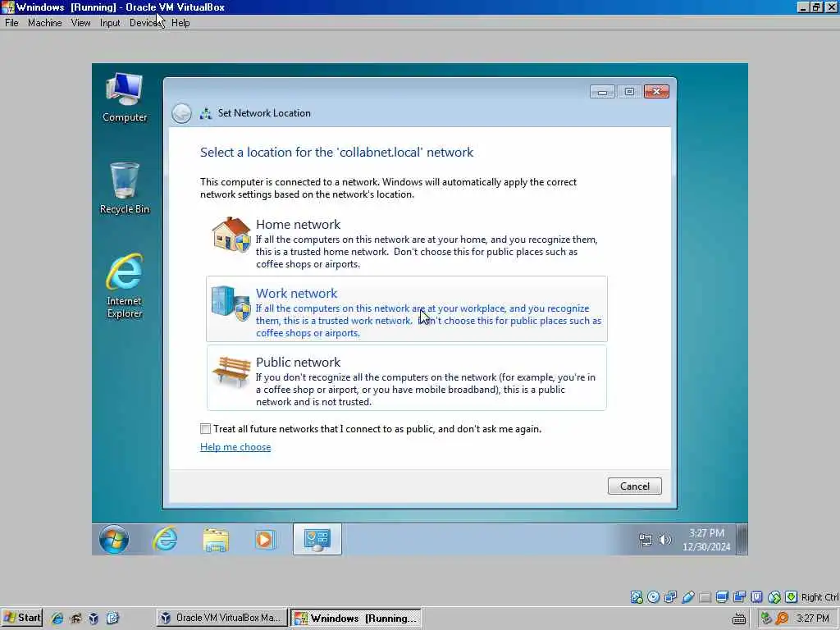Check 'Treat all future networks as public'
This screenshot has width=840, height=630.
205,428
